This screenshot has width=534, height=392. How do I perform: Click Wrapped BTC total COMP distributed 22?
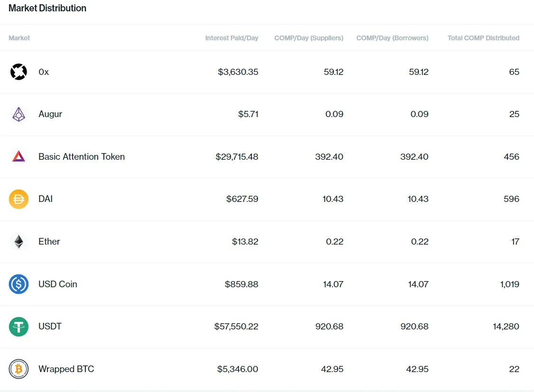(x=514, y=369)
